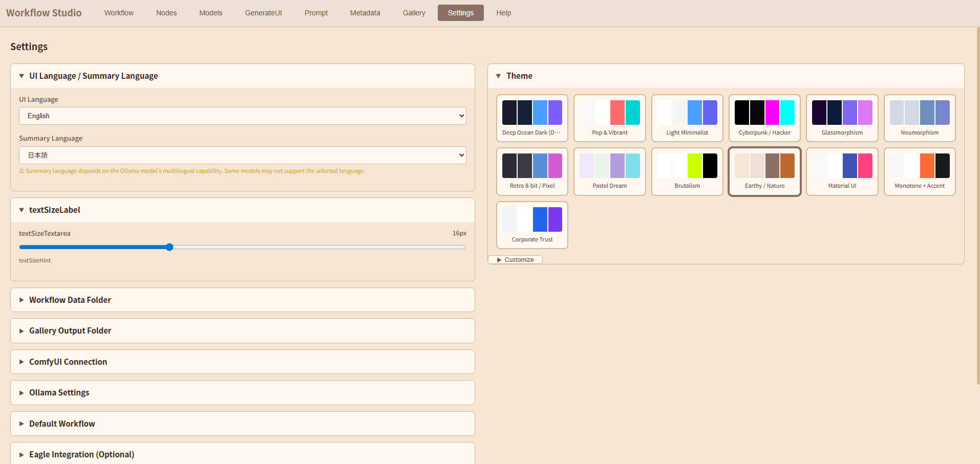Select the Settings tab
980x464 pixels.
tap(461, 13)
